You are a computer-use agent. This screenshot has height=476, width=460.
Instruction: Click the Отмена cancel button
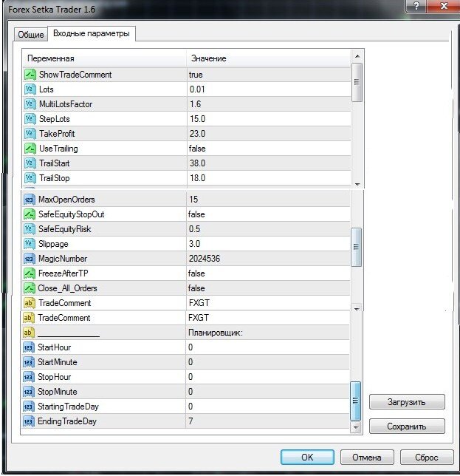pyautogui.click(x=367, y=458)
